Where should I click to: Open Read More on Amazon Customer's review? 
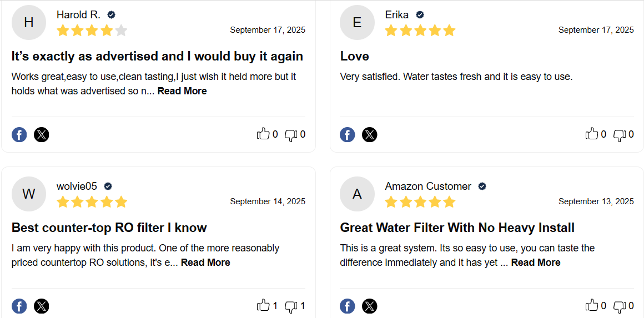(x=536, y=263)
